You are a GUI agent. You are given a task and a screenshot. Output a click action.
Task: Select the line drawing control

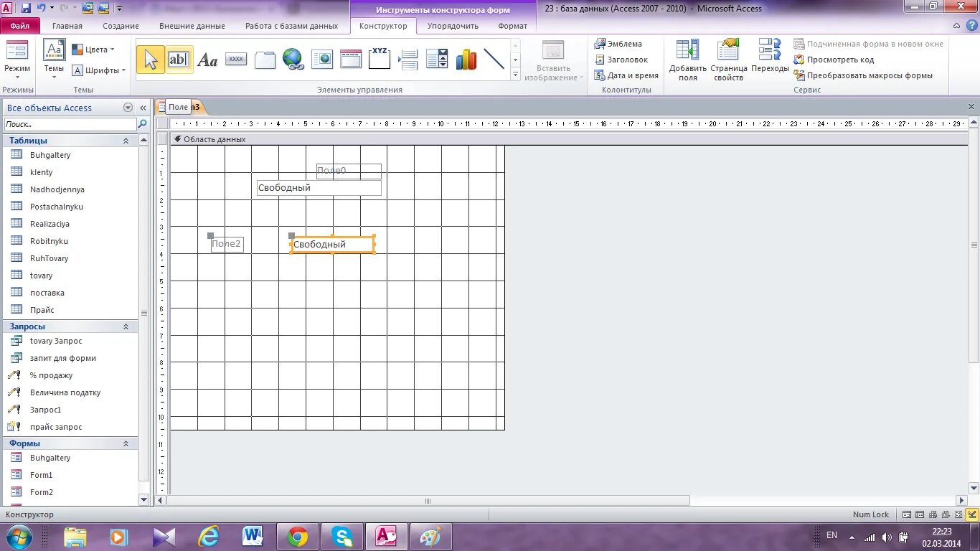tap(494, 60)
